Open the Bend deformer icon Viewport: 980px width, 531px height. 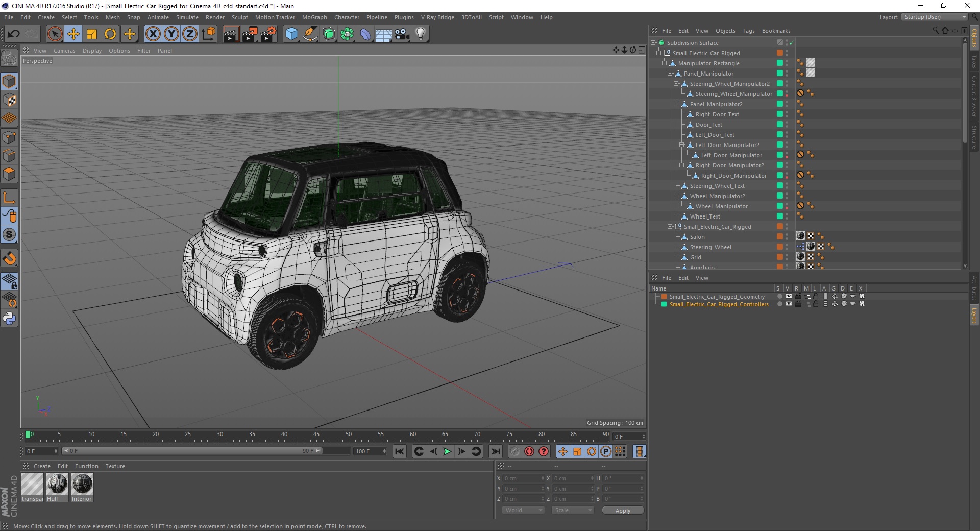coord(365,34)
